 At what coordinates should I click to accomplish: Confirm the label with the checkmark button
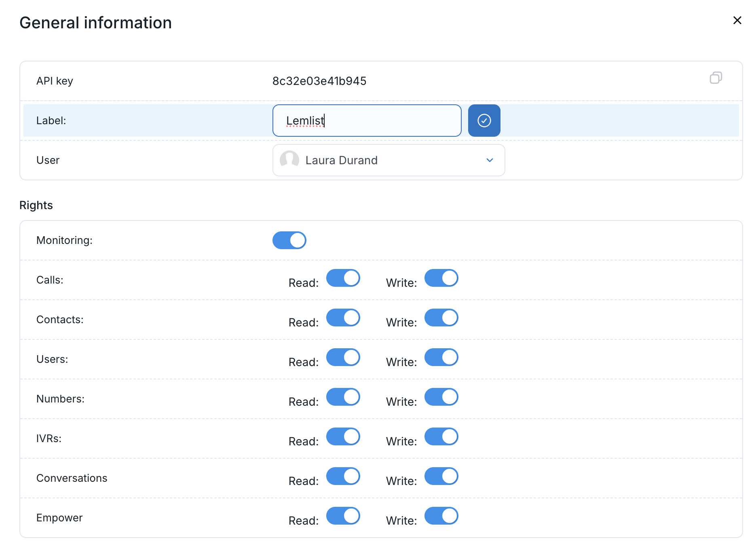click(x=484, y=121)
